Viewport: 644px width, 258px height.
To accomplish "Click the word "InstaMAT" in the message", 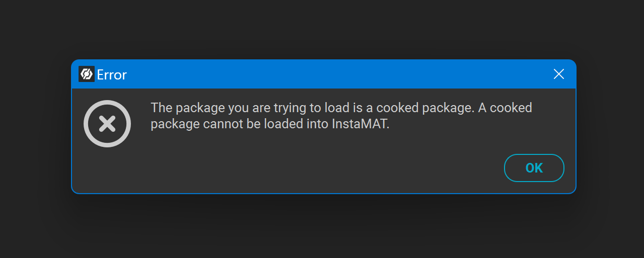I will point(360,124).
